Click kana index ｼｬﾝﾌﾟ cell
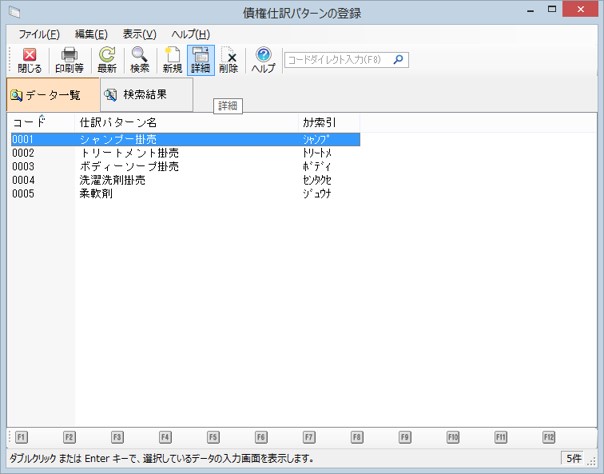 coord(317,139)
